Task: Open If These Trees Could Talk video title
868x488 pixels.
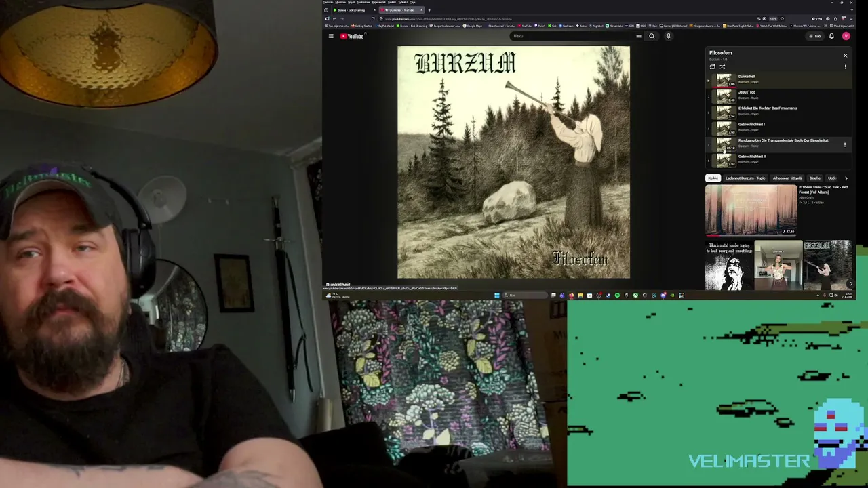Action: click(x=823, y=190)
